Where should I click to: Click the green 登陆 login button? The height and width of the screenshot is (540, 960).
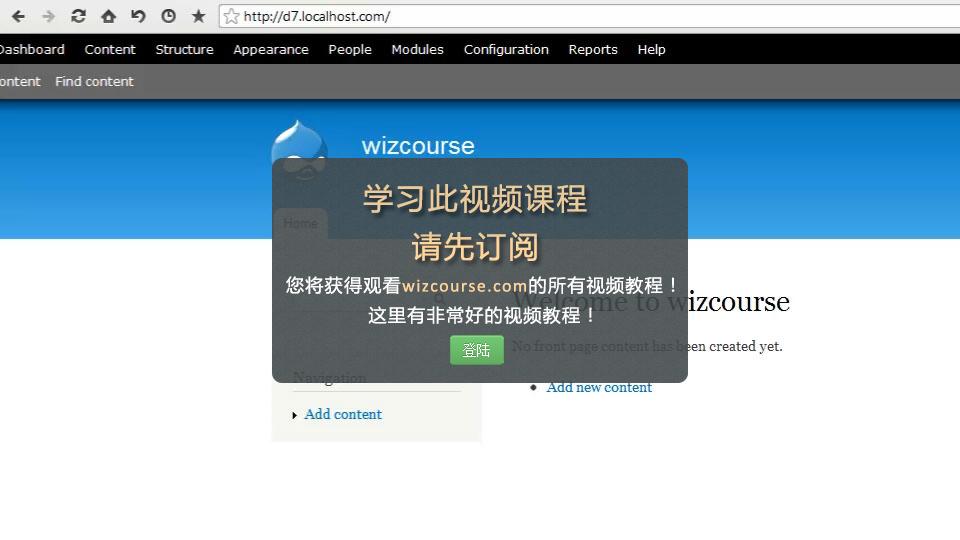(477, 350)
